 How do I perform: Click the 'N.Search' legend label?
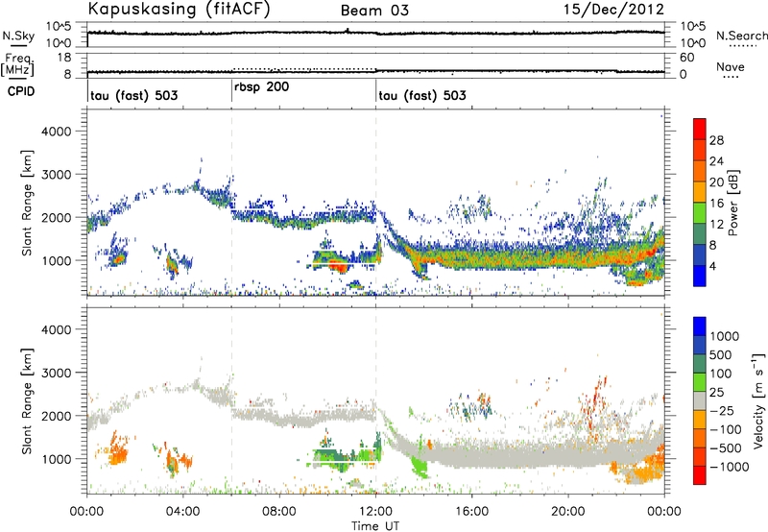[x=742, y=36]
